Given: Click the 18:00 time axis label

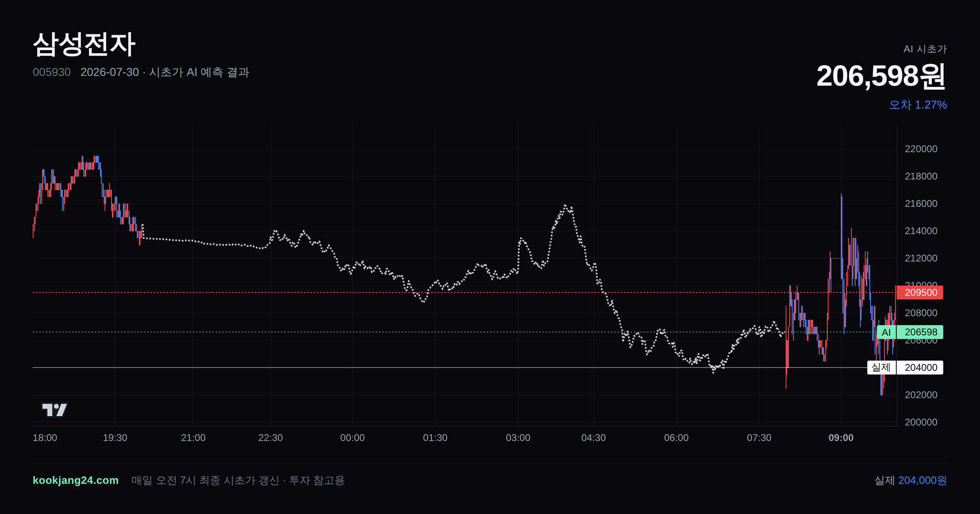Looking at the screenshot, I should (45, 438).
